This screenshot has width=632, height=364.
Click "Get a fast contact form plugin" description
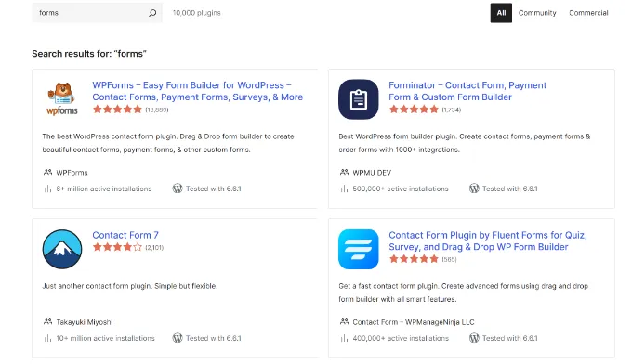click(463, 292)
